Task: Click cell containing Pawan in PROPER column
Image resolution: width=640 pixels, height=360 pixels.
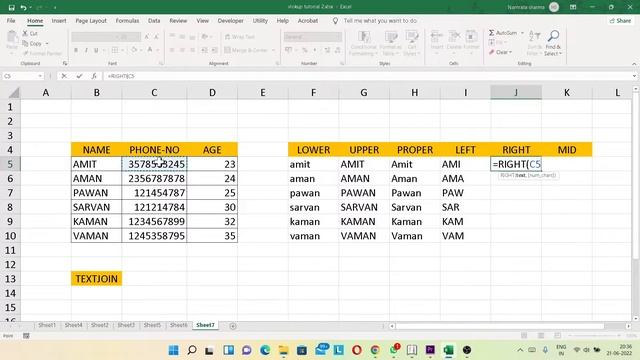Action: (x=415, y=193)
